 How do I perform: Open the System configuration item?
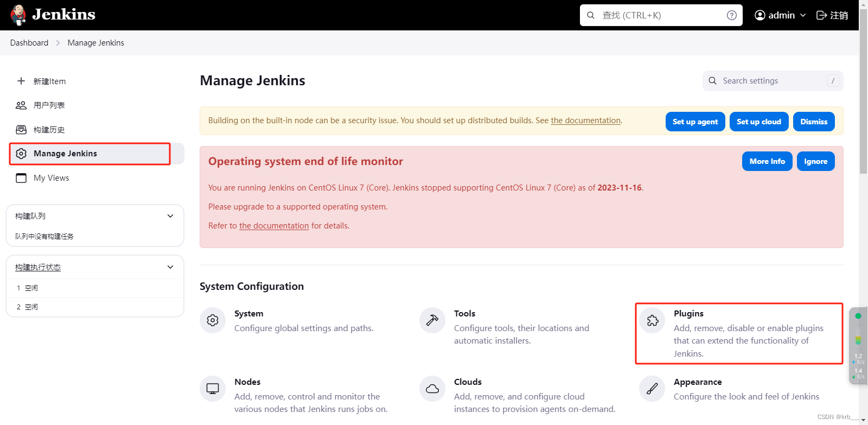(x=304, y=321)
